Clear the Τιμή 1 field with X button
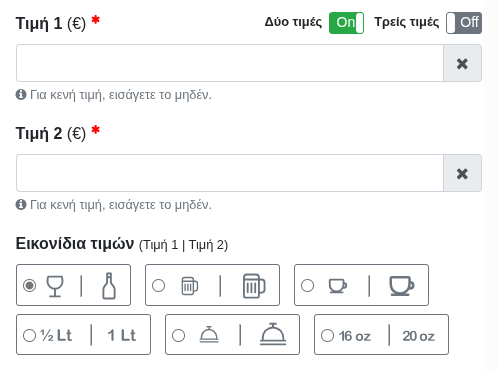 coord(462,63)
